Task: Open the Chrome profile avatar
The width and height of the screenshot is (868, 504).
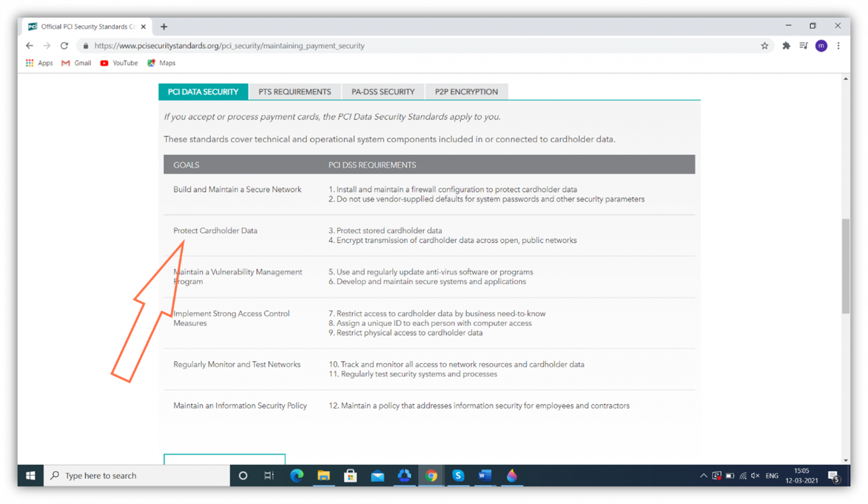Action: tap(821, 46)
